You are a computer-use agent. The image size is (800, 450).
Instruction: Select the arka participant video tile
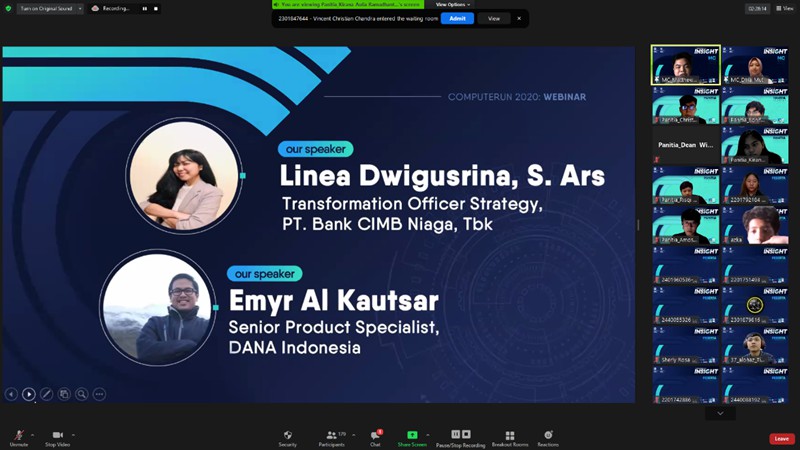pos(755,225)
